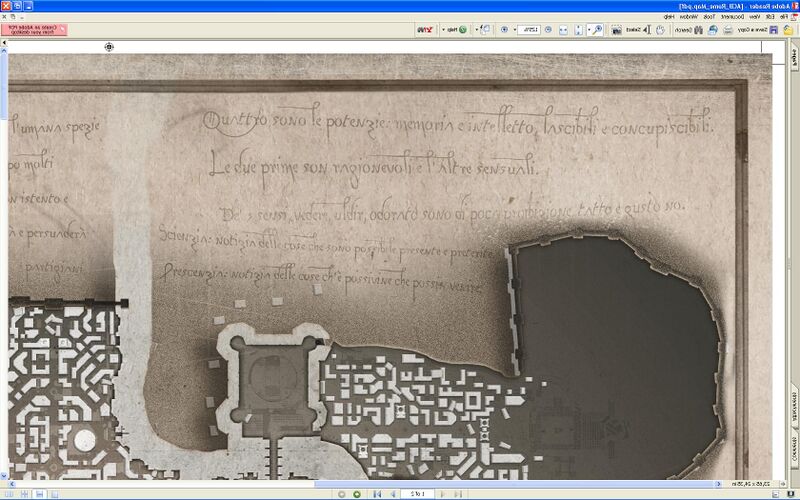Click the Open file folder icon
This screenshot has height=500, width=800.
(788, 30)
